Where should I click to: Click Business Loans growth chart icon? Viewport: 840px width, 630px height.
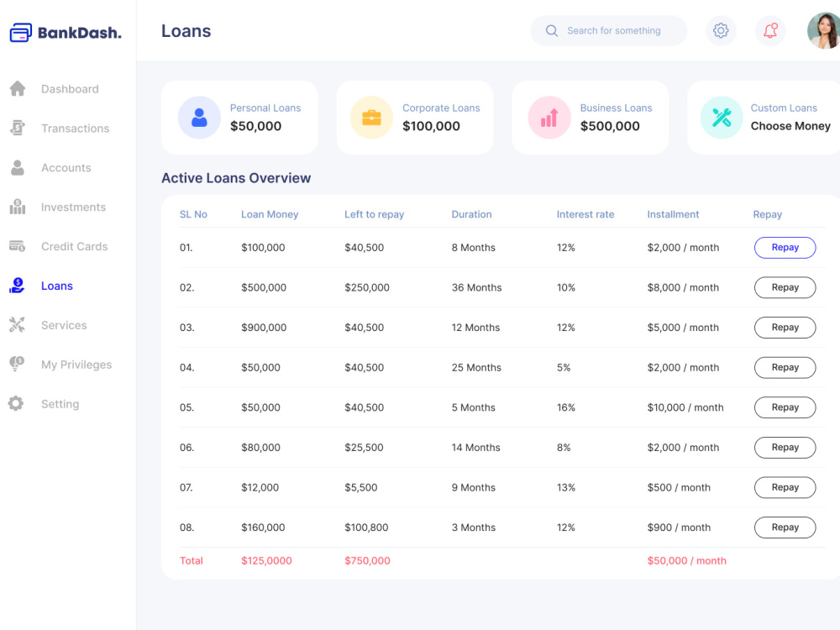[x=549, y=118]
